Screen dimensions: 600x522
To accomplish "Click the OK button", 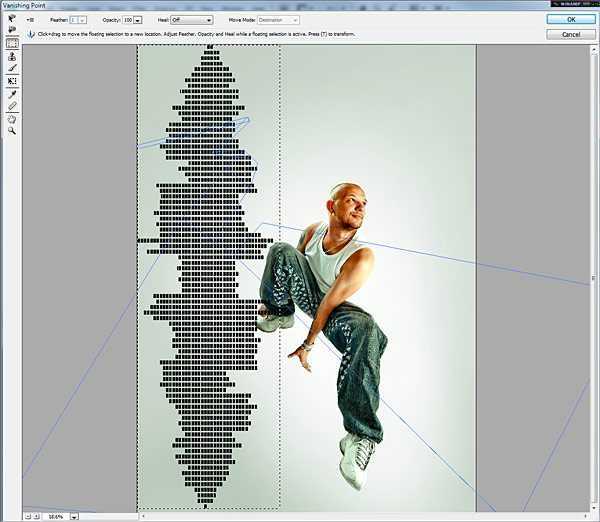I will [570, 19].
